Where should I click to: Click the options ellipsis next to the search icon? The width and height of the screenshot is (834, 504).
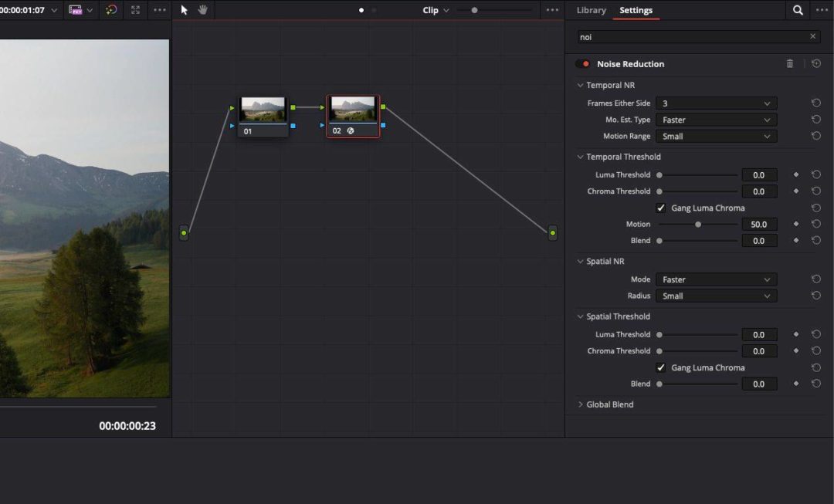[x=822, y=11]
